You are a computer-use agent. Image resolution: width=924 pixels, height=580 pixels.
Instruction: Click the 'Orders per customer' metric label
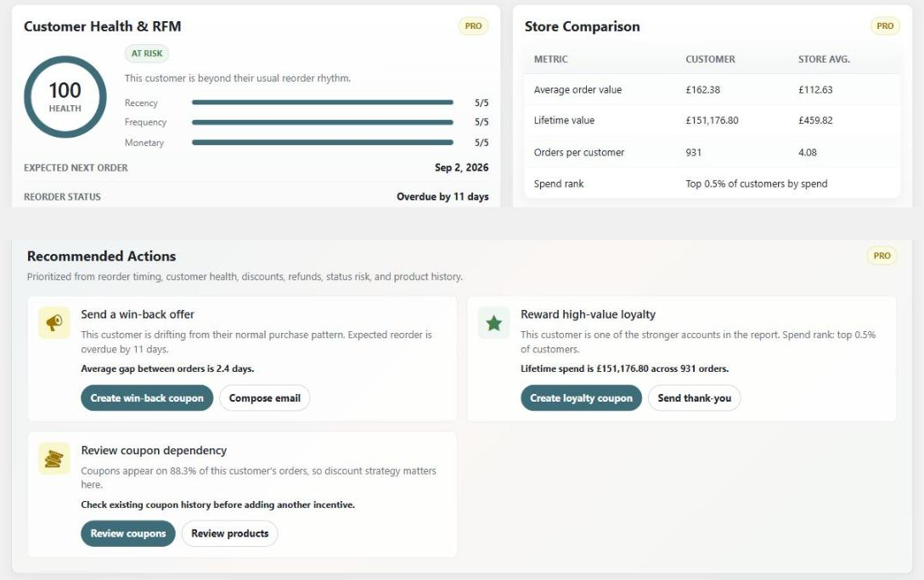coord(578,152)
